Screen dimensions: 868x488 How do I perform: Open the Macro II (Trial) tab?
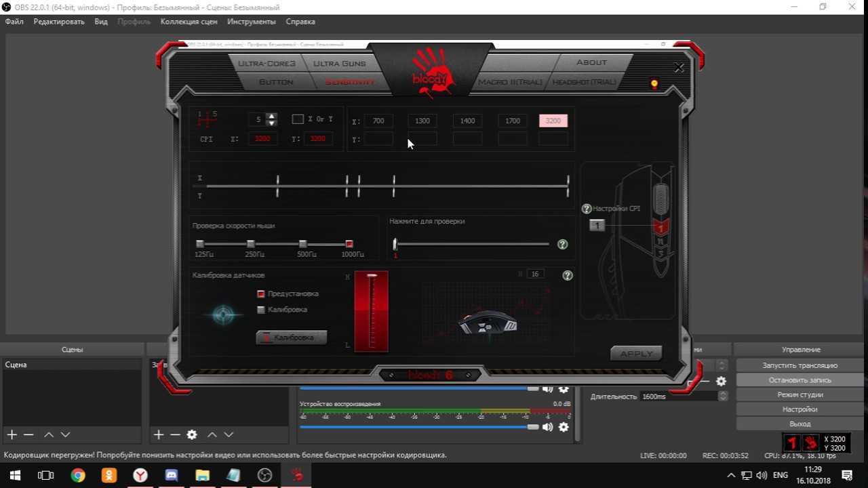[x=510, y=82]
